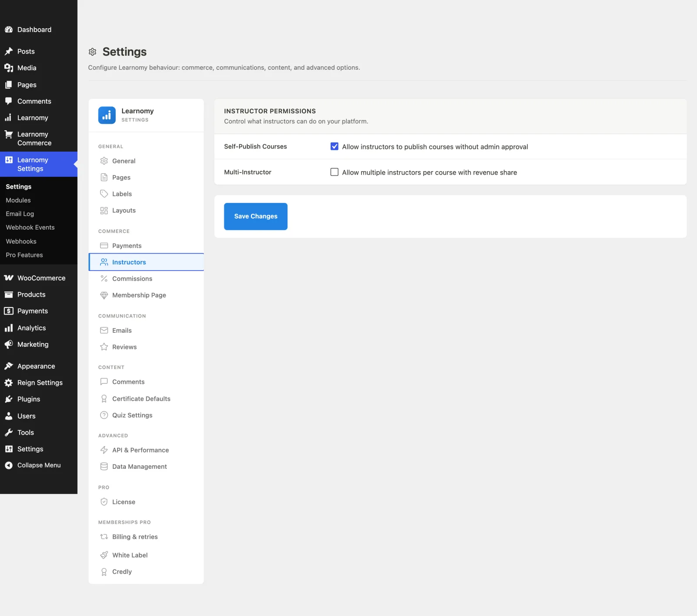
Task: Open the Modules submenu item
Action: tap(18, 200)
